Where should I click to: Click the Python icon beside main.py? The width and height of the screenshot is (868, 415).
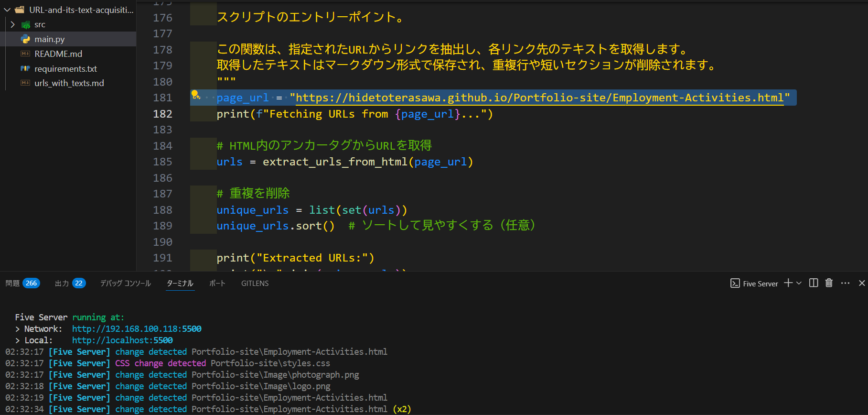tap(25, 39)
